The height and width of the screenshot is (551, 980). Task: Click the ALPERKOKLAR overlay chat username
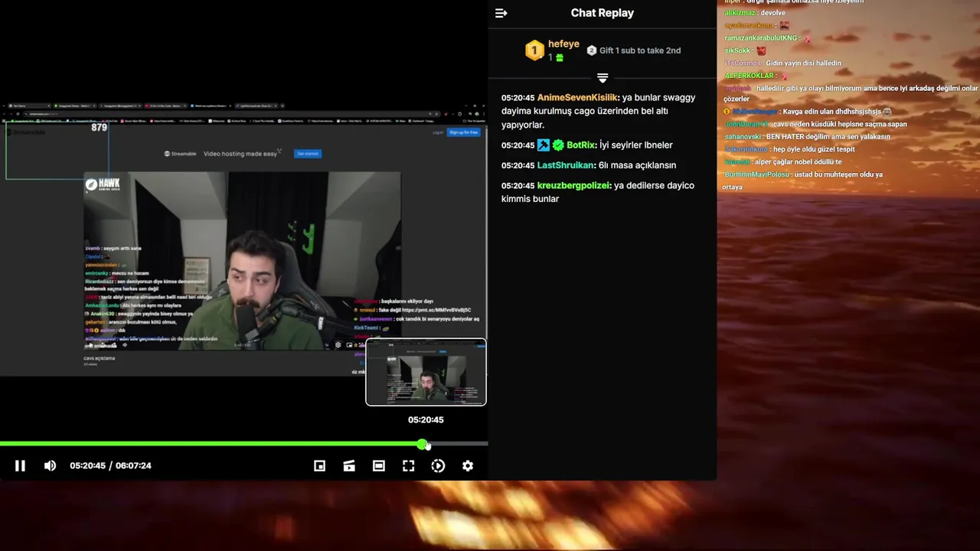coord(750,76)
